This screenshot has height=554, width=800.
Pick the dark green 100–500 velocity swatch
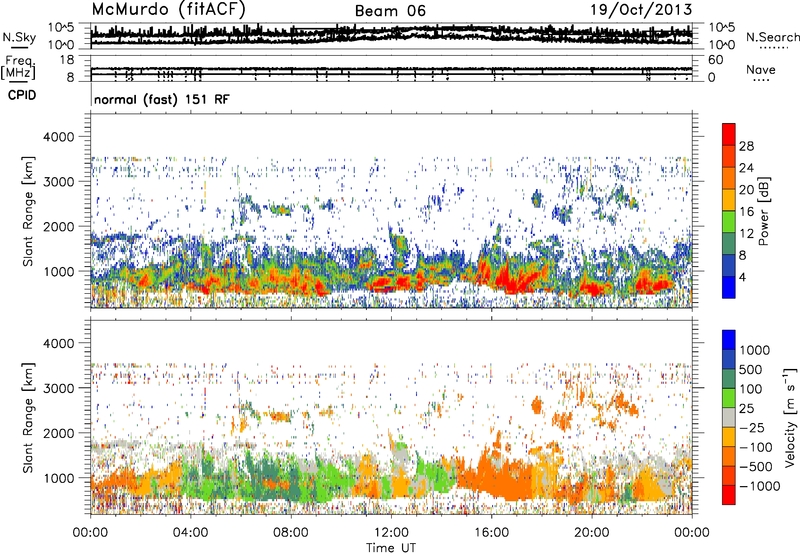pos(729,379)
